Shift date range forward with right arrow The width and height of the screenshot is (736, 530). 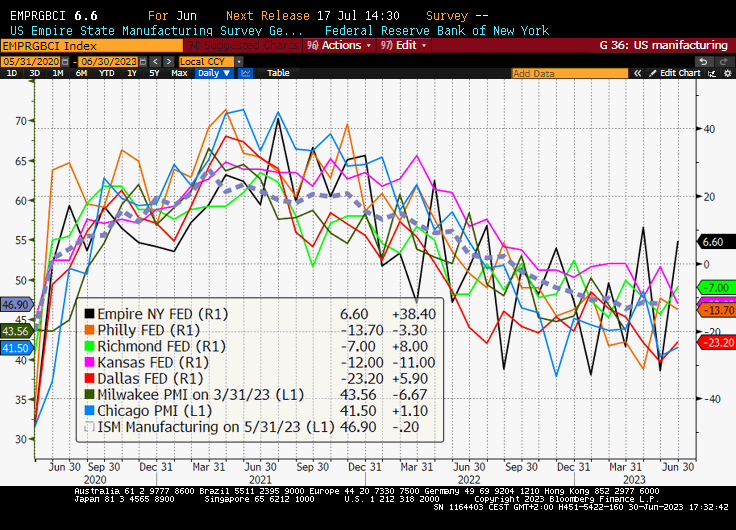(x=169, y=62)
